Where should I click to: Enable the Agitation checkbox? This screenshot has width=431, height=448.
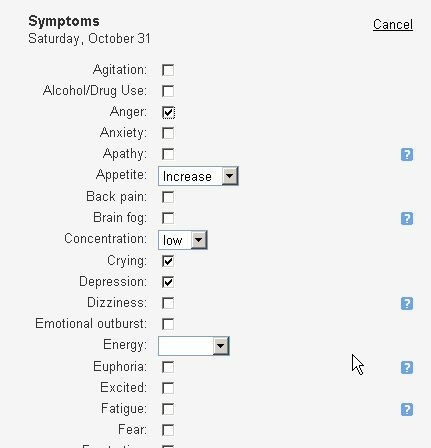[168, 70]
